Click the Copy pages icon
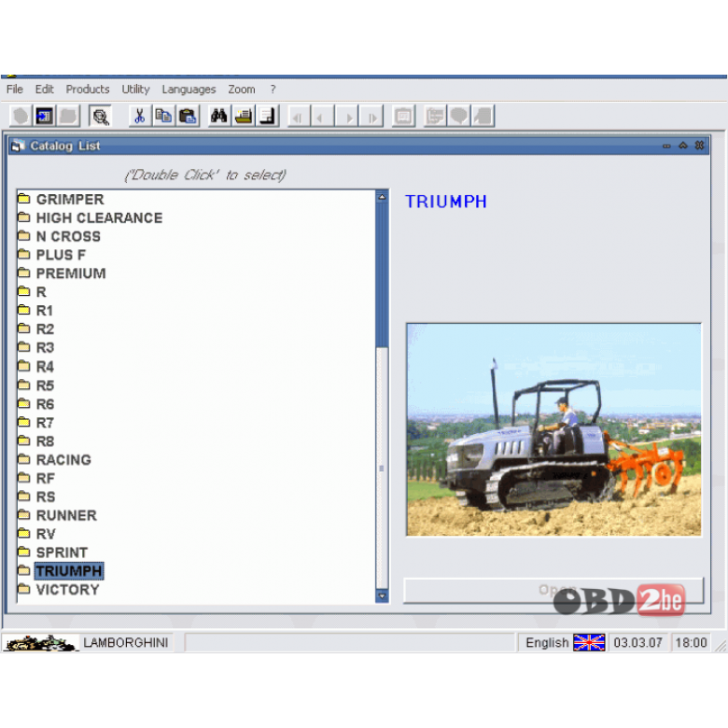Image resolution: width=728 pixels, height=728 pixels. click(x=163, y=116)
